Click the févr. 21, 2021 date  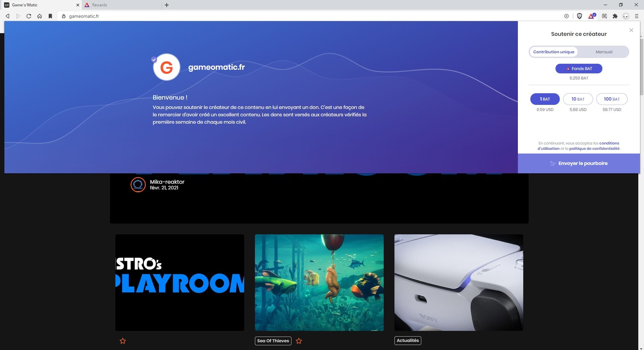pos(164,188)
